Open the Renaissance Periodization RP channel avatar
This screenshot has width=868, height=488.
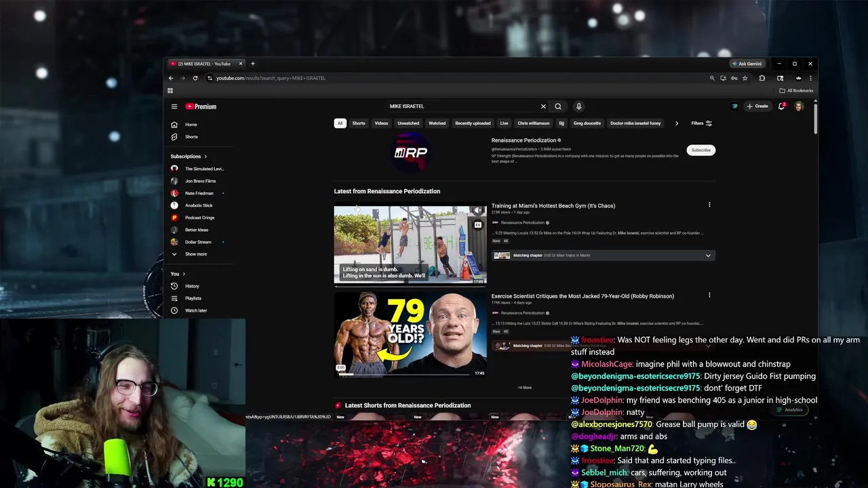411,152
